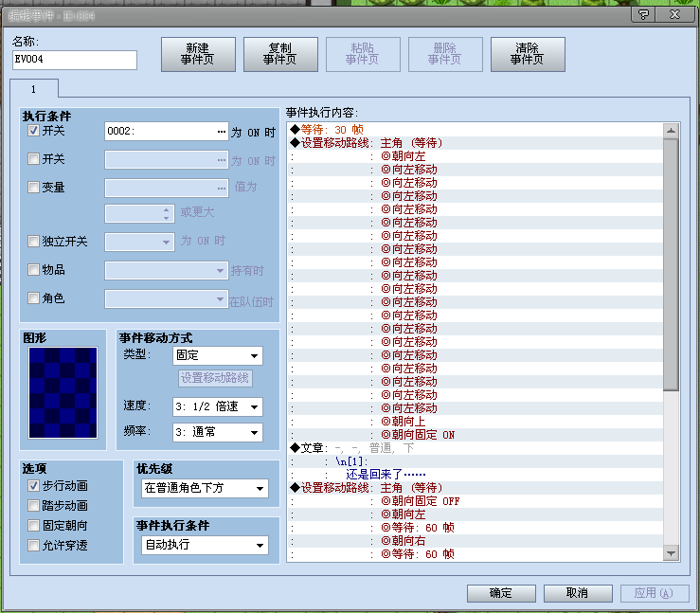
Task: Select the \n[1]: text line
Action: [476, 461]
